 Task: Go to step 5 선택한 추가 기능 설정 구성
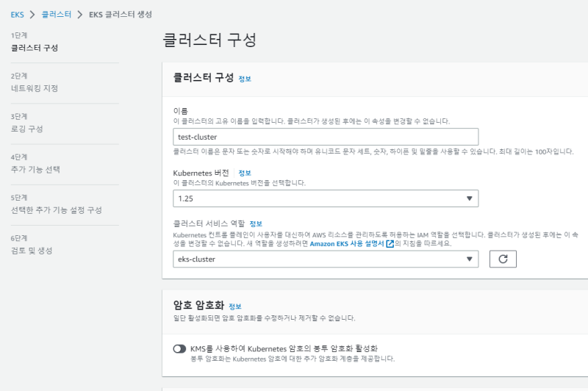[56, 209]
